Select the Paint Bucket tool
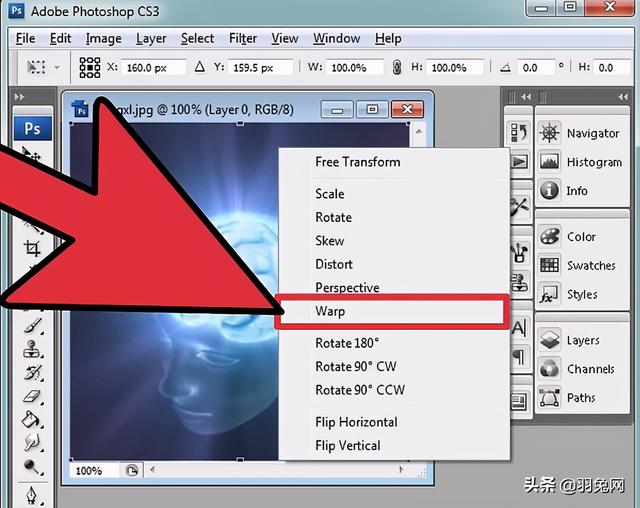This screenshot has height=508, width=640. (x=33, y=419)
